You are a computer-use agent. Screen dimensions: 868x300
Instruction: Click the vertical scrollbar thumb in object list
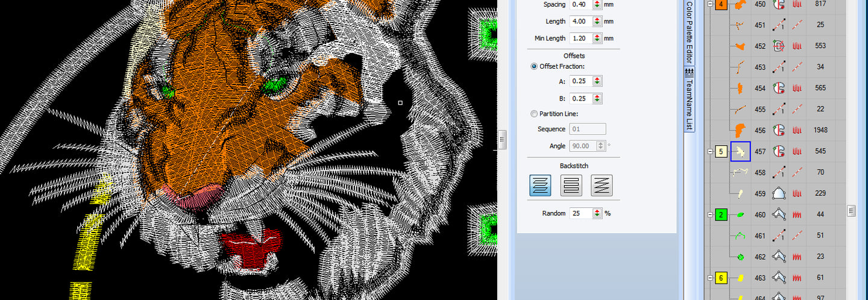pyautogui.click(x=851, y=210)
